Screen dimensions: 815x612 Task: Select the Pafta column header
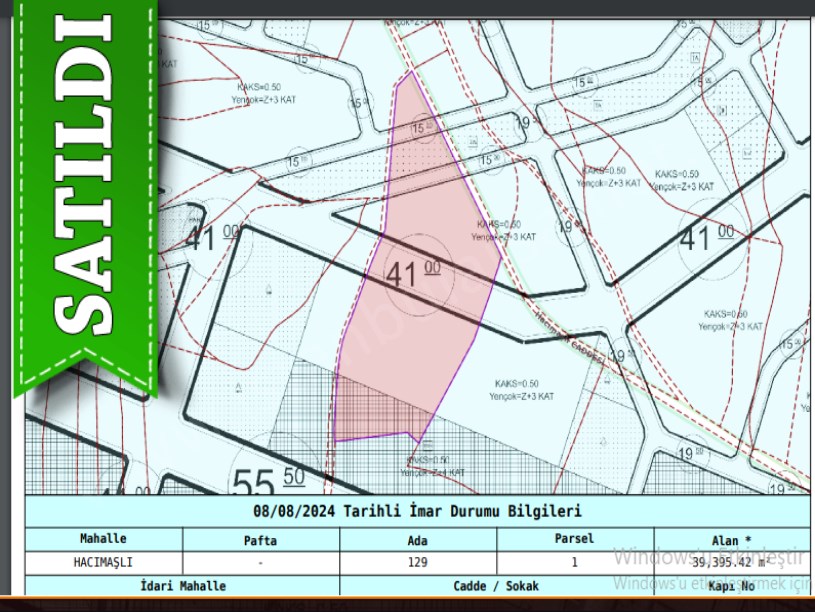[x=261, y=540]
